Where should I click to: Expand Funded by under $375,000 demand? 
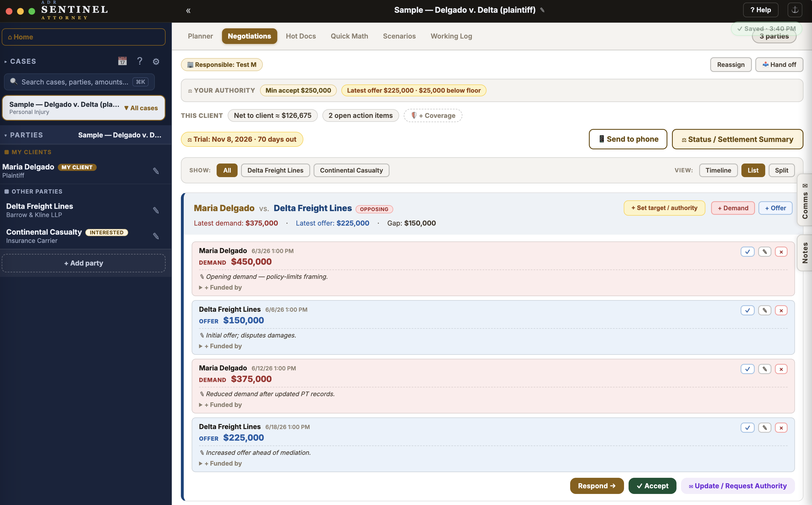pos(221,405)
